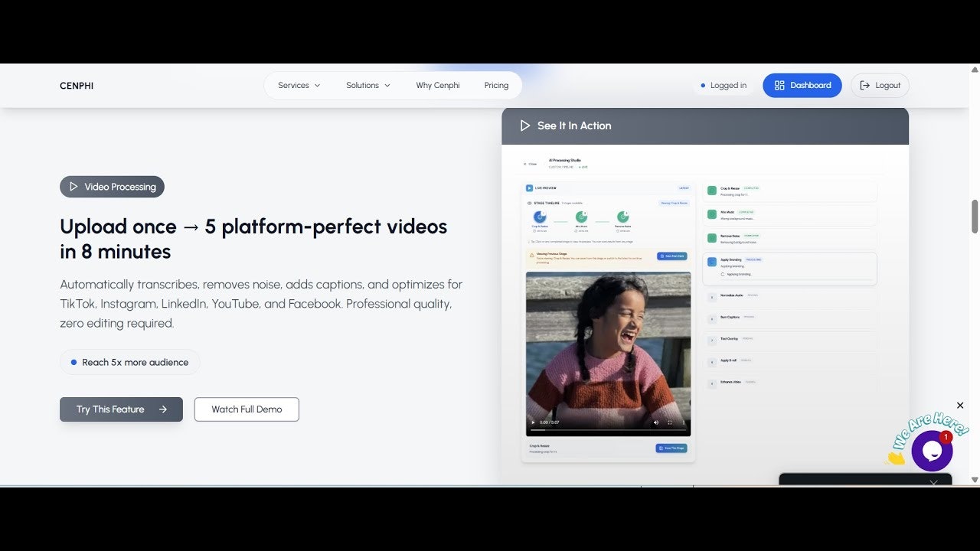Close the AI Processing Studio demo panel
This screenshot has width=980, height=551.
tap(530, 164)
